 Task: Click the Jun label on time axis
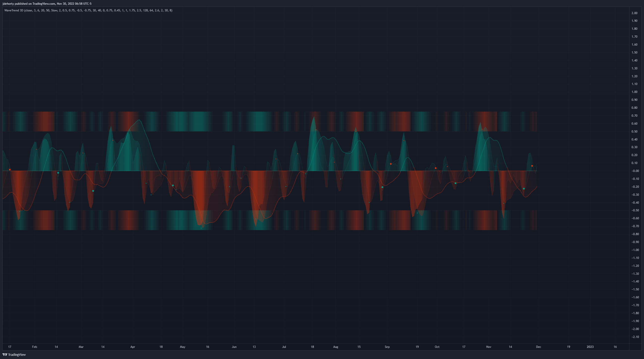234,347
